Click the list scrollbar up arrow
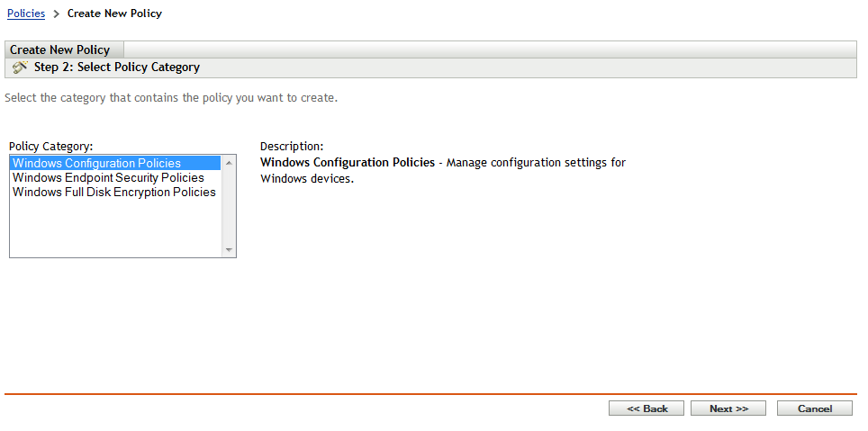 pos(229,163)
